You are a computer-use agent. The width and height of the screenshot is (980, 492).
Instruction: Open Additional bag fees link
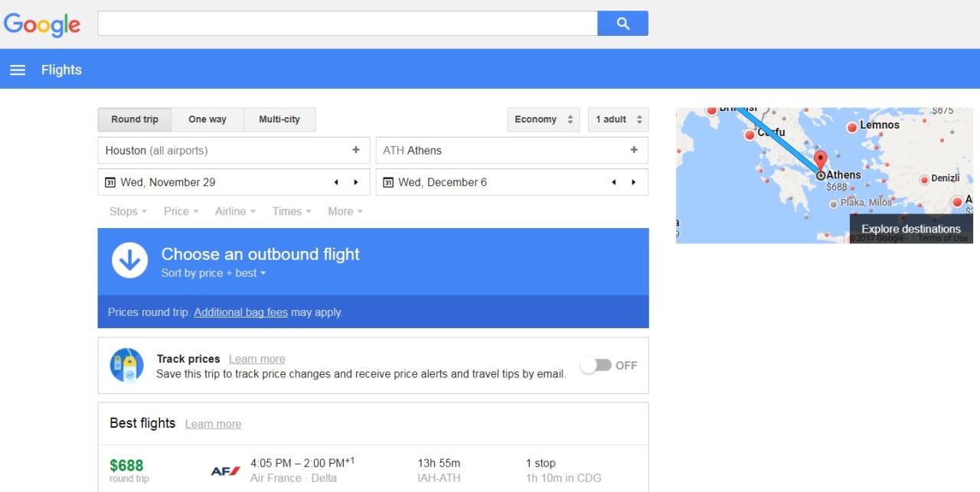coord(240,312)
